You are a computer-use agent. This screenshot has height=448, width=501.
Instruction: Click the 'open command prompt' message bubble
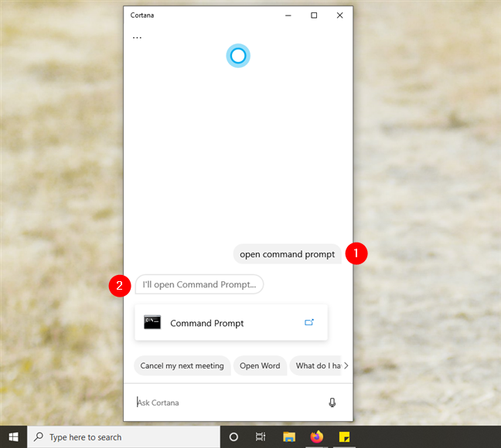[x=288, y=254]
